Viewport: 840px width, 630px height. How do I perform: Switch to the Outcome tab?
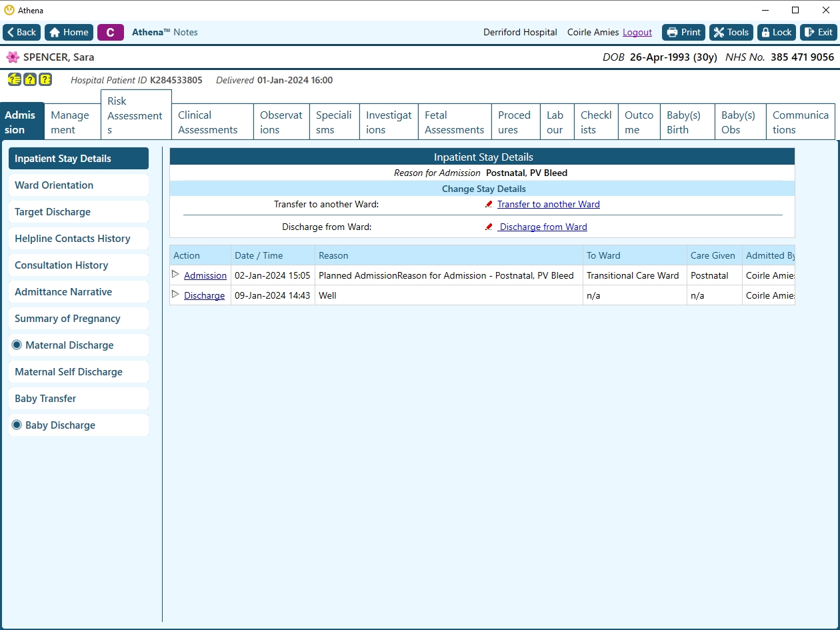click(639, 122)
